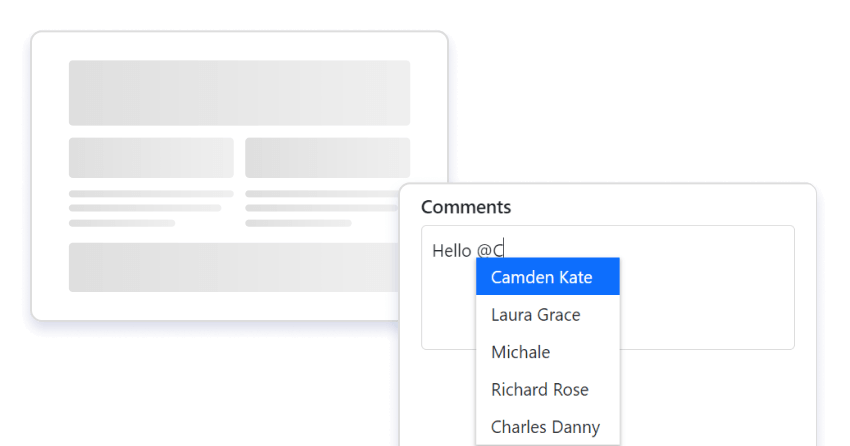Click blank top margin of skeleton page card
Screen dimensions: 850x446
click(x=239, y=46)
